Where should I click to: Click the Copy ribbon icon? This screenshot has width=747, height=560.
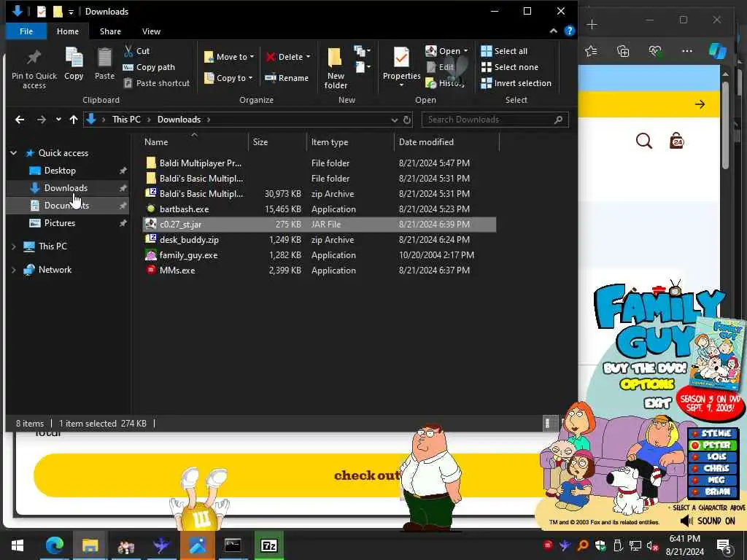tap(74, 64)
